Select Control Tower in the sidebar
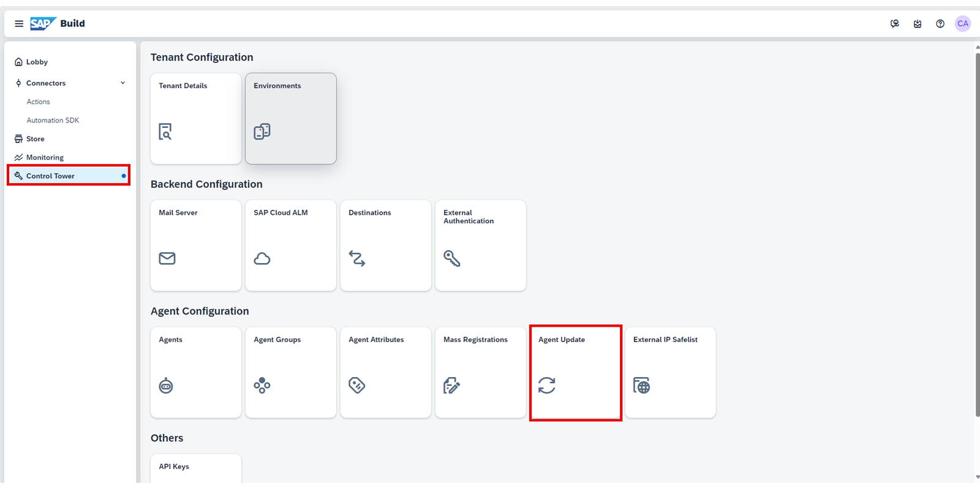This screenshot has height=489, width=980. click(x=69, y=176)
